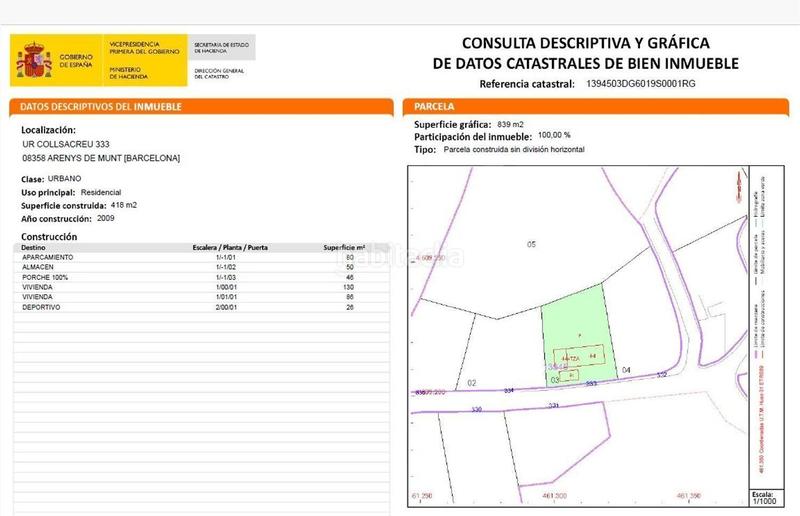The width and height of the screenshot is (800, 516).
Task: Click the address UR COLLSACREU 333
Action: click(66, 144)
